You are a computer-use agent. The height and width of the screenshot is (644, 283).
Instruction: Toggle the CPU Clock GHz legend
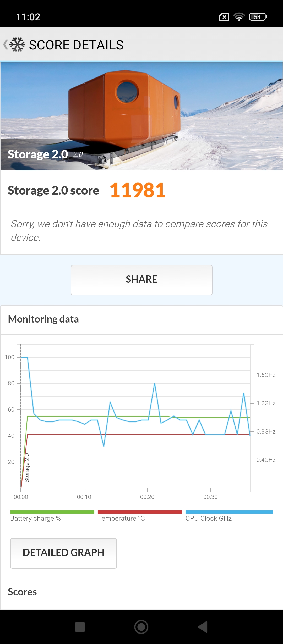tap(209, 518)
